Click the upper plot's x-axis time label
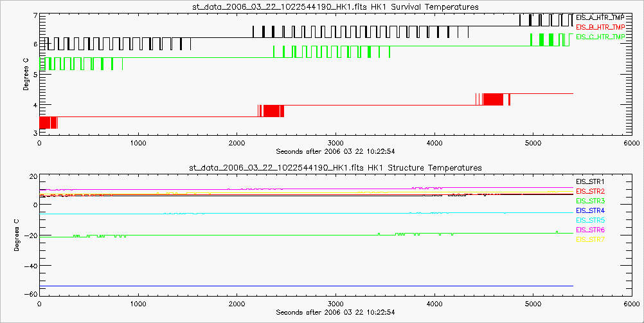This screenshot has width=644, height=323. click(x=335, y=151)
